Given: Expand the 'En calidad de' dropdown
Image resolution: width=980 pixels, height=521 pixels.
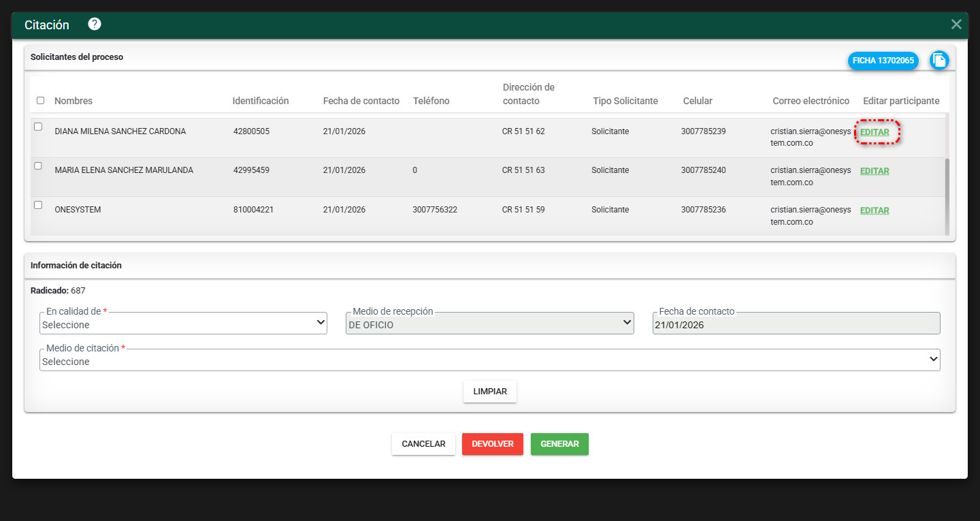Looking at the screenshot, I should [184, 324].
